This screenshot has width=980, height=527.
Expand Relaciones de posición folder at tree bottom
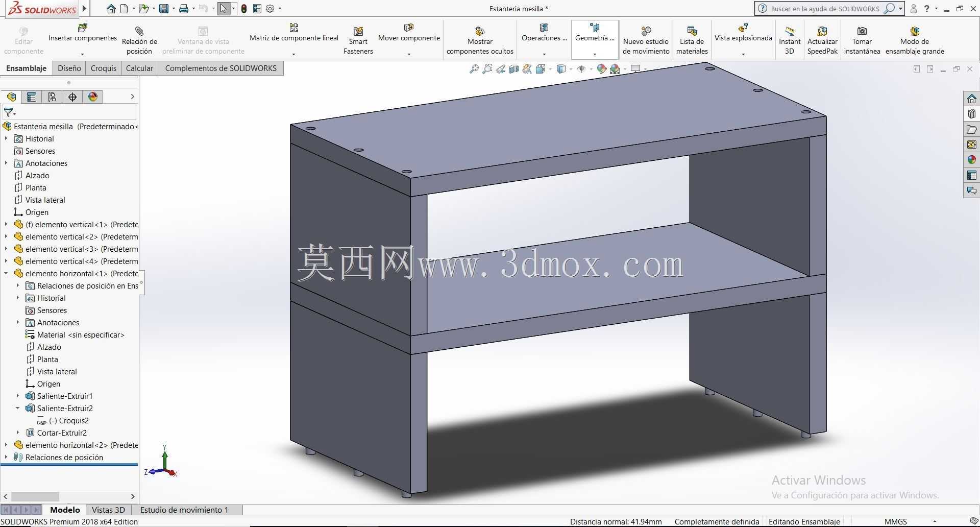[x=6, y=458]
